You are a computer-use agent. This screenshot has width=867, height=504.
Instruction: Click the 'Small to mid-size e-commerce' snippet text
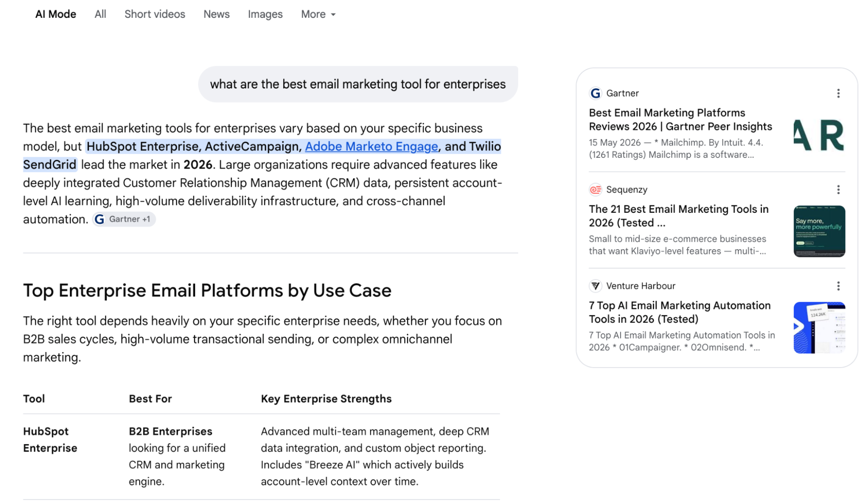point(677,245)
